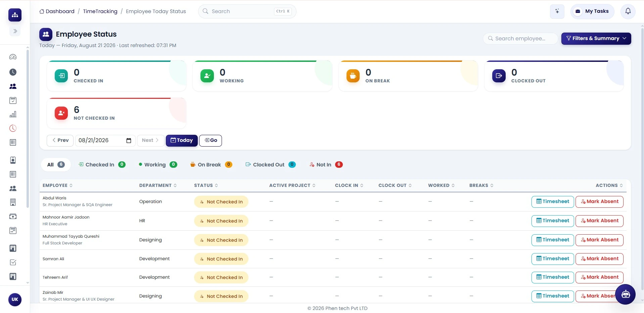Open the lower team members icon
Viewport: 644px width, 313px height.
coord(13,188)
